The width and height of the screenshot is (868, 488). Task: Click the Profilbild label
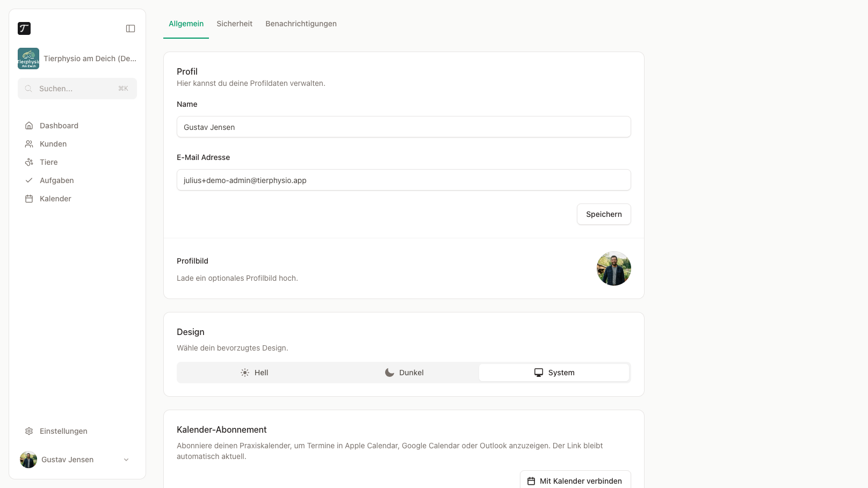point(192,261)
